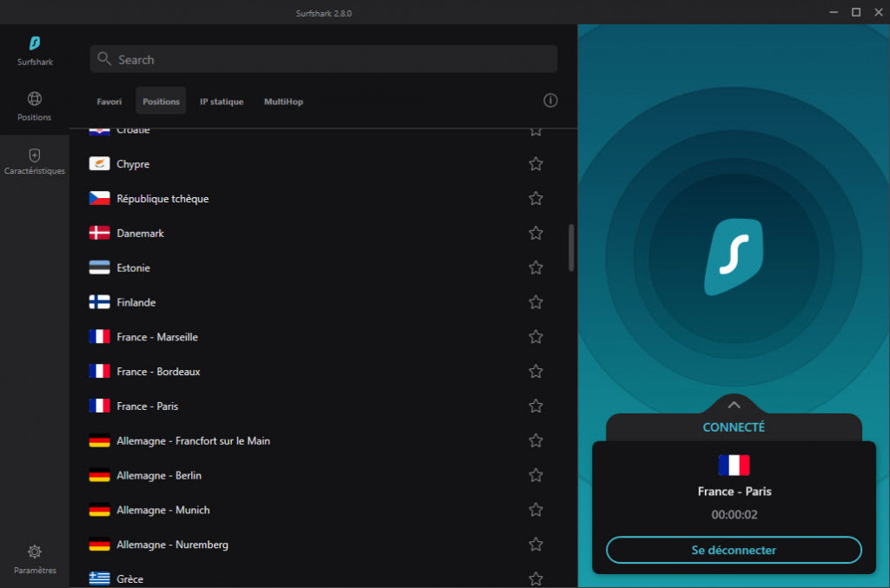Screen dimensions: 890x588
Task: Select the Grèce location name
Action: 130,579
